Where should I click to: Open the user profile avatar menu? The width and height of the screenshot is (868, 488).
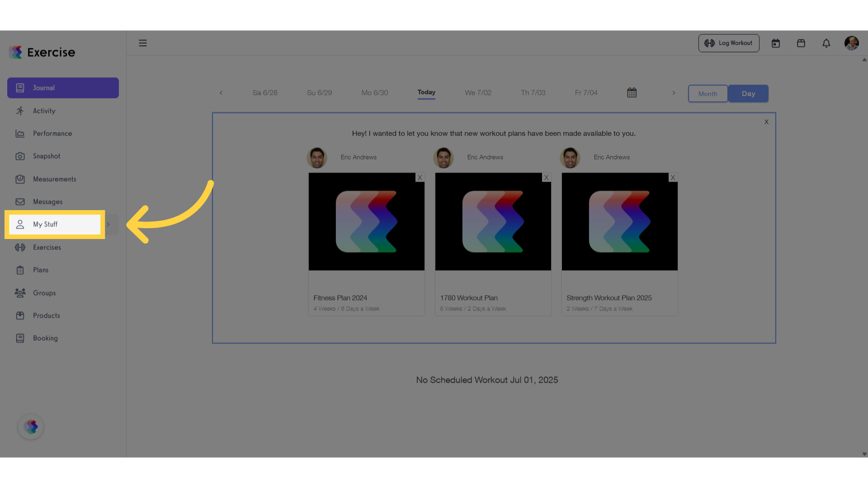point(852,43)
